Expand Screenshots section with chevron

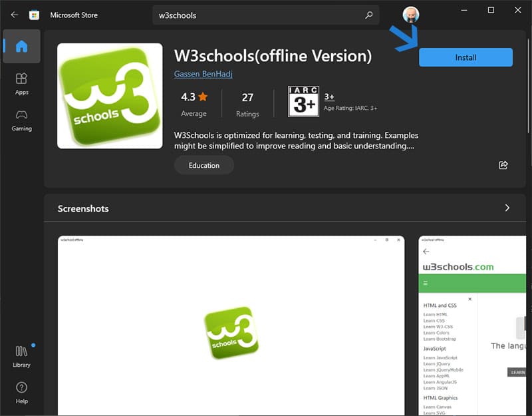tap(507, 208)
